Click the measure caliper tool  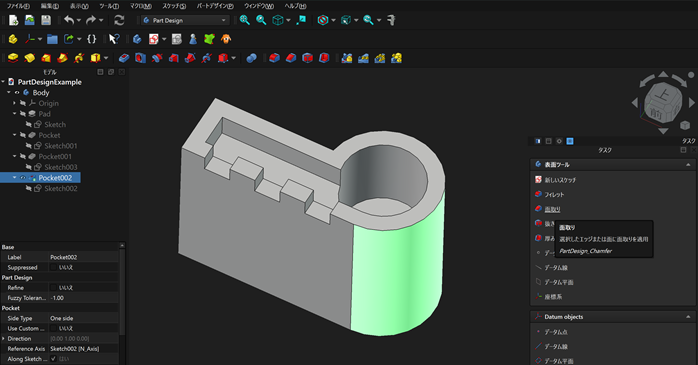[391, 20]
